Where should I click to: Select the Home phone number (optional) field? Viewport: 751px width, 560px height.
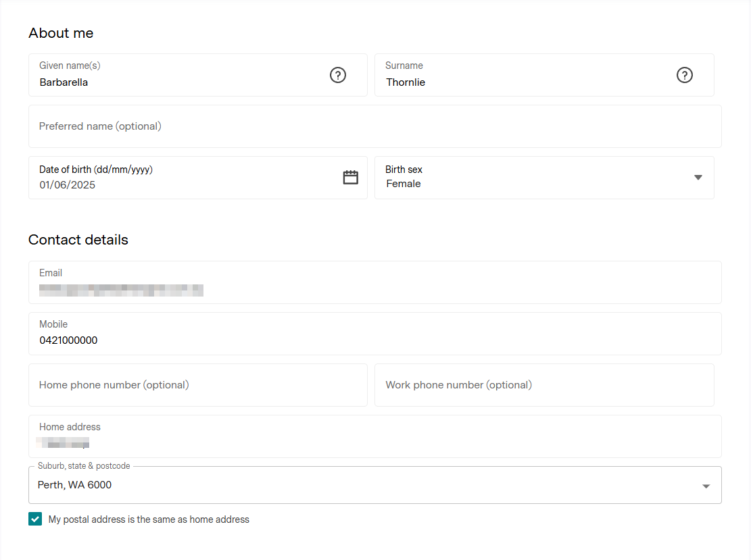pos(197,385)
